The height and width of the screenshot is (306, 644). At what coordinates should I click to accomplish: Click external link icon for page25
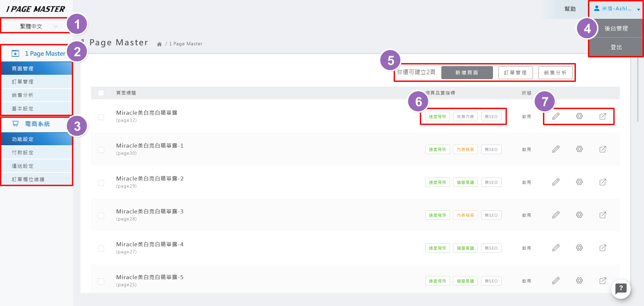pos(603,280)
